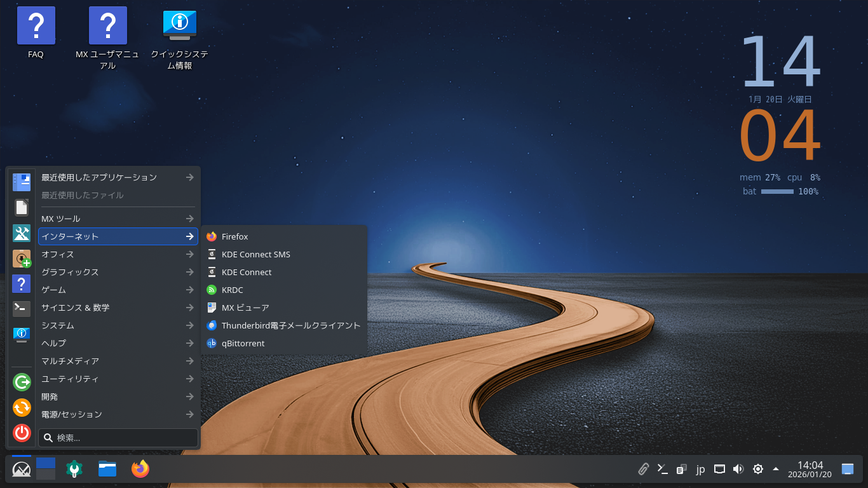Open terminal icon in menu sidebar
868x488 pixels.
pos(22,309)
